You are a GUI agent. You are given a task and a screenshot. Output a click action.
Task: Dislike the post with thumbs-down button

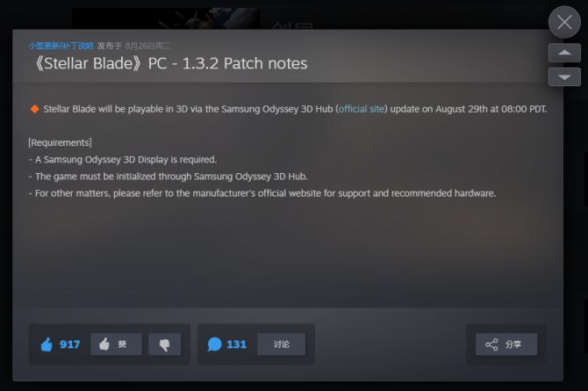point(165,344)
